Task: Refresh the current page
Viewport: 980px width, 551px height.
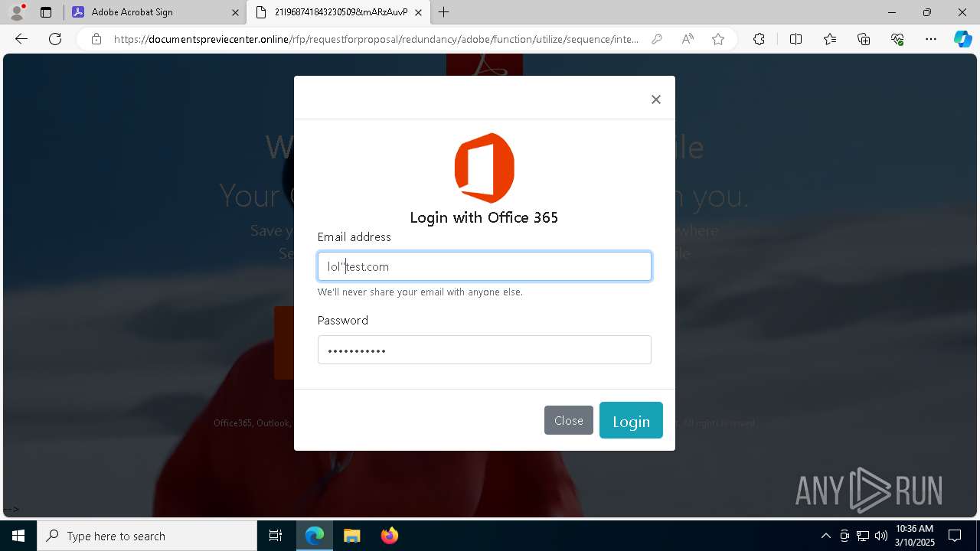Action: [x=55, y=39]
